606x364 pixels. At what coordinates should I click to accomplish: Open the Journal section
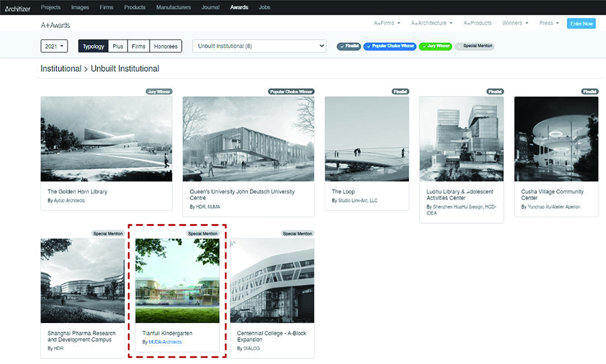click(210, 8)
